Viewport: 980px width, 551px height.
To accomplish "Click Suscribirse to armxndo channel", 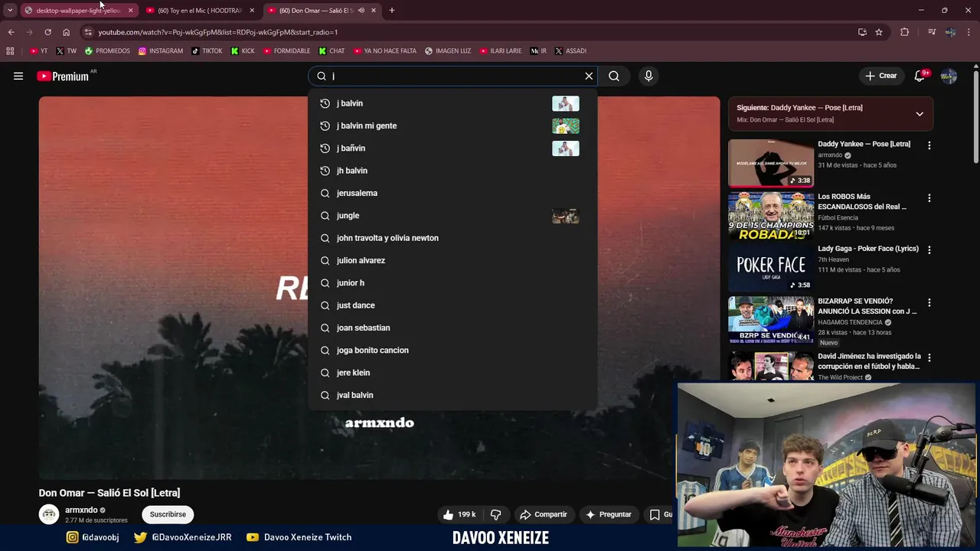I will tap(168, 514).
